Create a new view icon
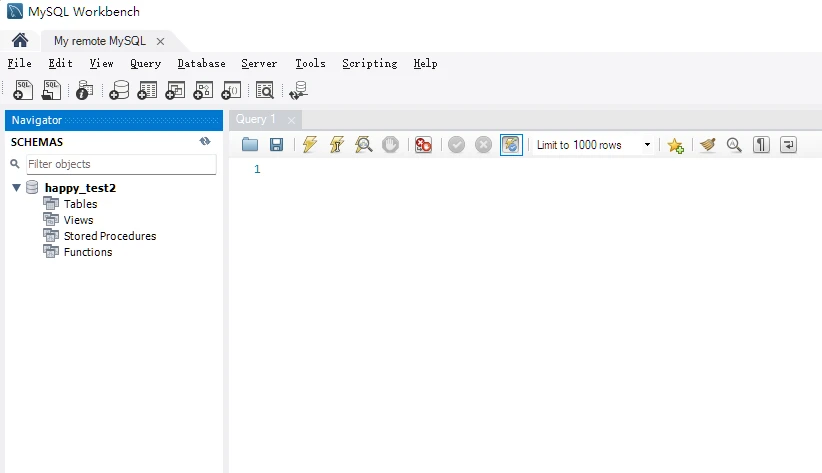This screenshot has height=473, width=822. (x=175, y=90)
